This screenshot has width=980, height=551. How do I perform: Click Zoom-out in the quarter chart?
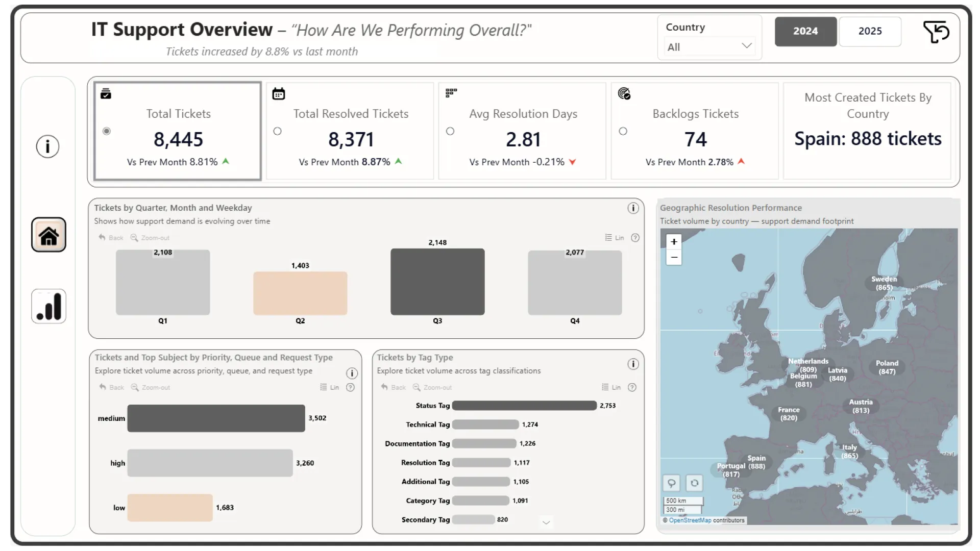(x=150, y=238)
